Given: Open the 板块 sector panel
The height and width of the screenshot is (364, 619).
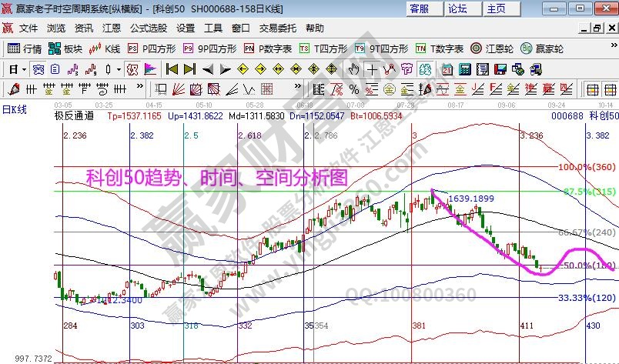Looking at the screenshot, I should pos(65,48).
